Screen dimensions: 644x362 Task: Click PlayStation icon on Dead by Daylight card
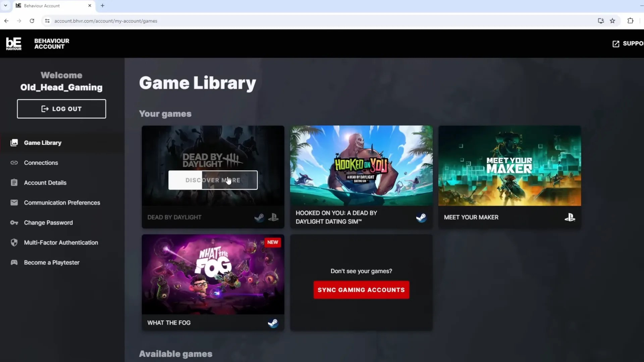273,218
